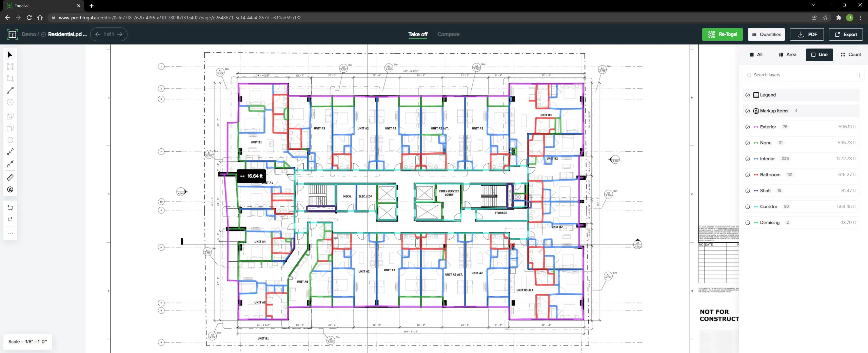The image size is (868, 353).
Task: Open the three-dots more tools menu
Action: pos(10,233)
